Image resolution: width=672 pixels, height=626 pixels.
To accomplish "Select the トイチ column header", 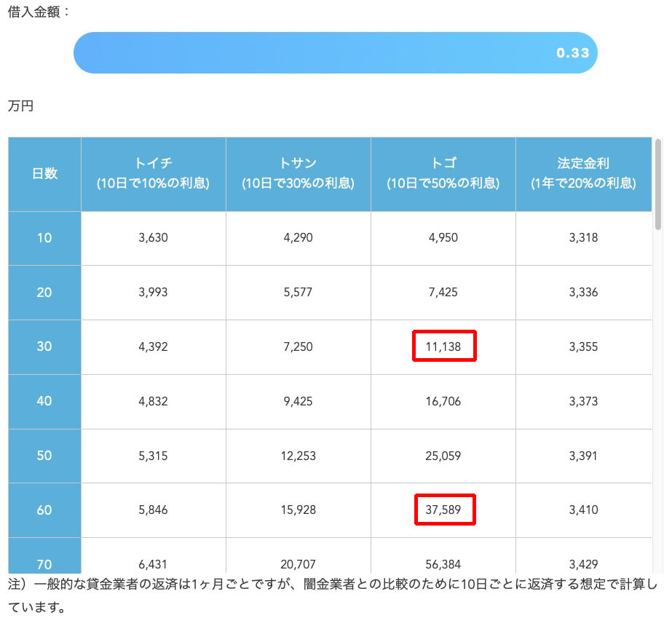I will click(153, 174).
